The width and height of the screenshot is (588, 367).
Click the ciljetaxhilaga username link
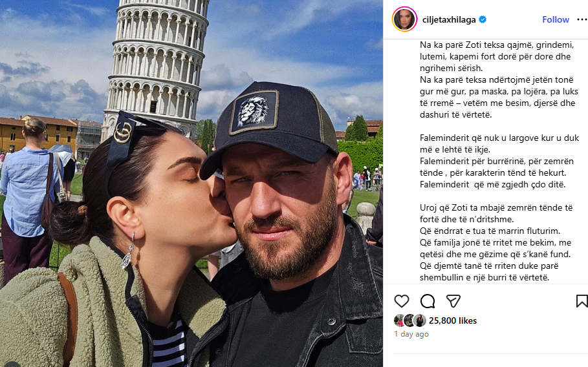pos(449,19)
